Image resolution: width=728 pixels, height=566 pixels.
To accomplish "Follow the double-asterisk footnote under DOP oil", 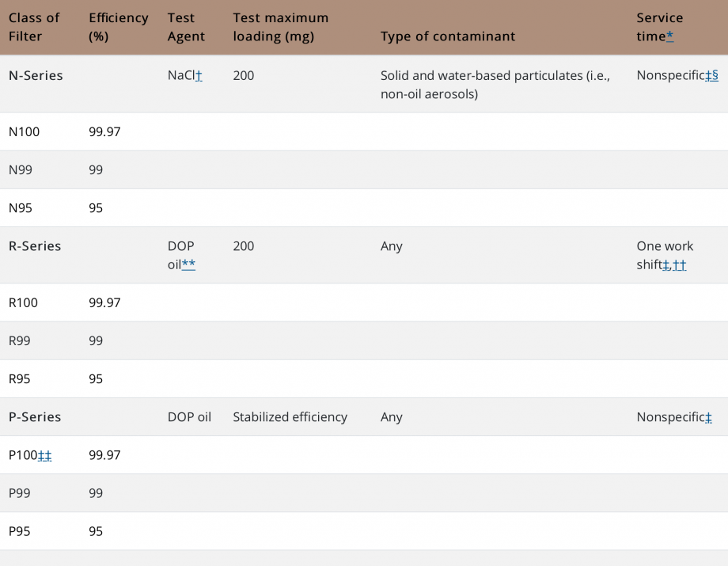I will click(188, 265).
